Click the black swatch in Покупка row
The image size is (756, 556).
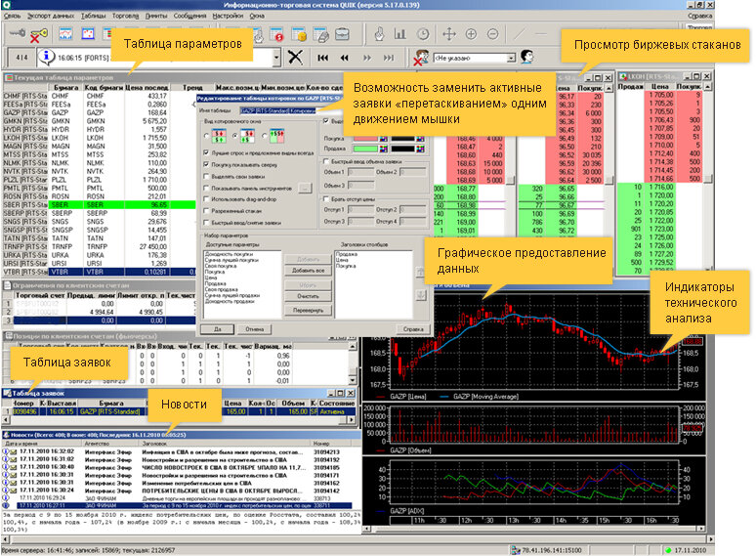click(x=403, y=139)
